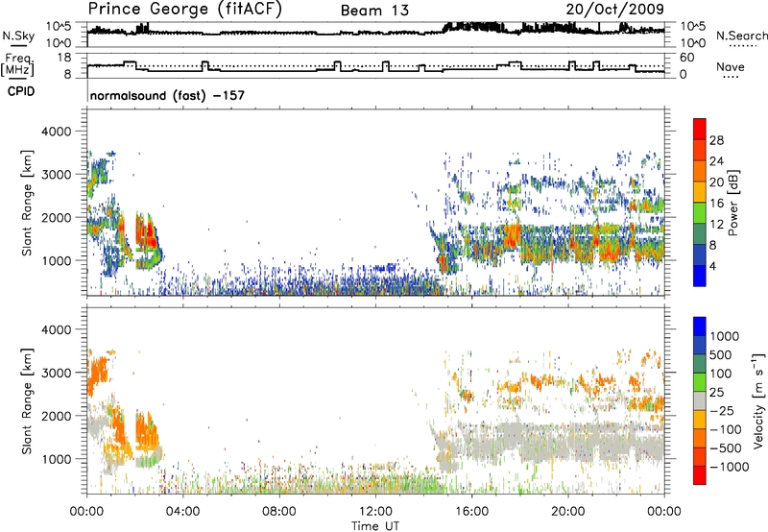Screen dimensions: 768x532
Task: Click the '18' frequency axis value
Action: [x=64, y=58]
